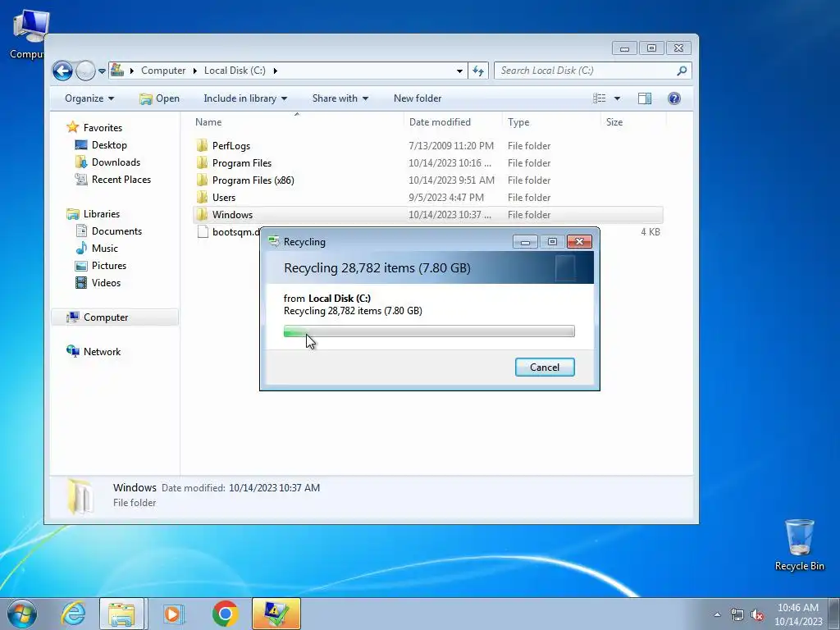Show hidden tray icons arrow

(x=717, y=614)
